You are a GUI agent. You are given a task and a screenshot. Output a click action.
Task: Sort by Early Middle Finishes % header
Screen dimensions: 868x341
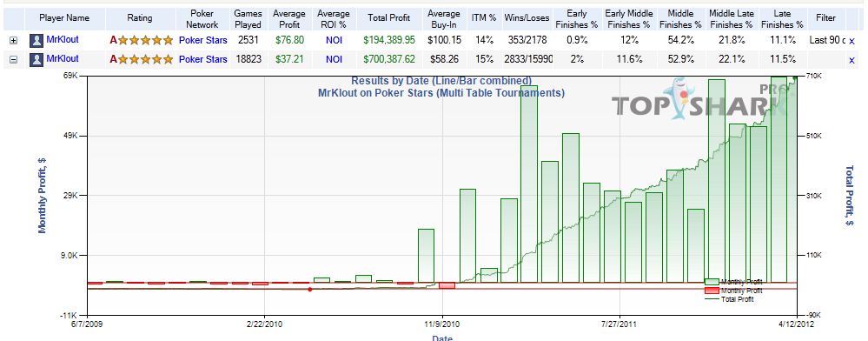click(629, 18)
